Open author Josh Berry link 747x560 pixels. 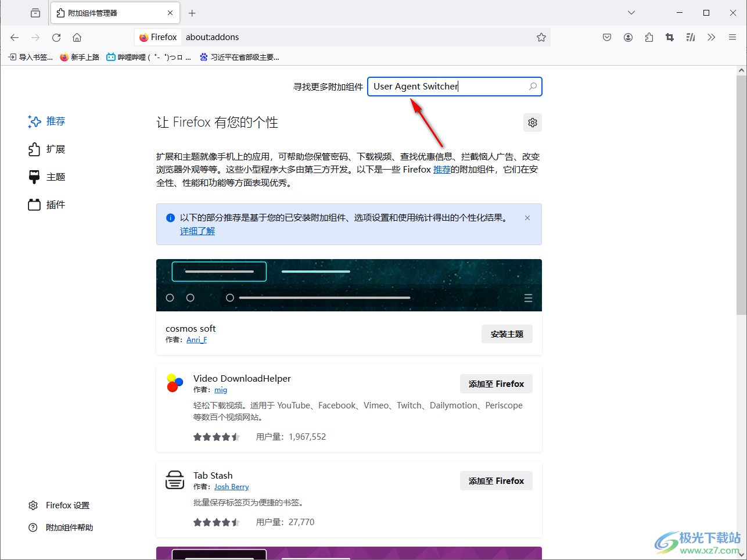coord(231,487)
